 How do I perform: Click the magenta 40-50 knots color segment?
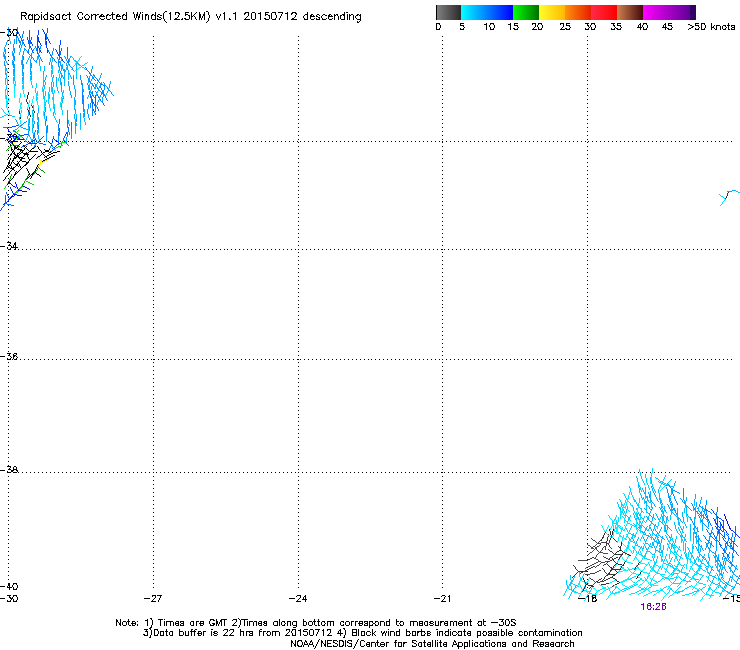[666, 12]
